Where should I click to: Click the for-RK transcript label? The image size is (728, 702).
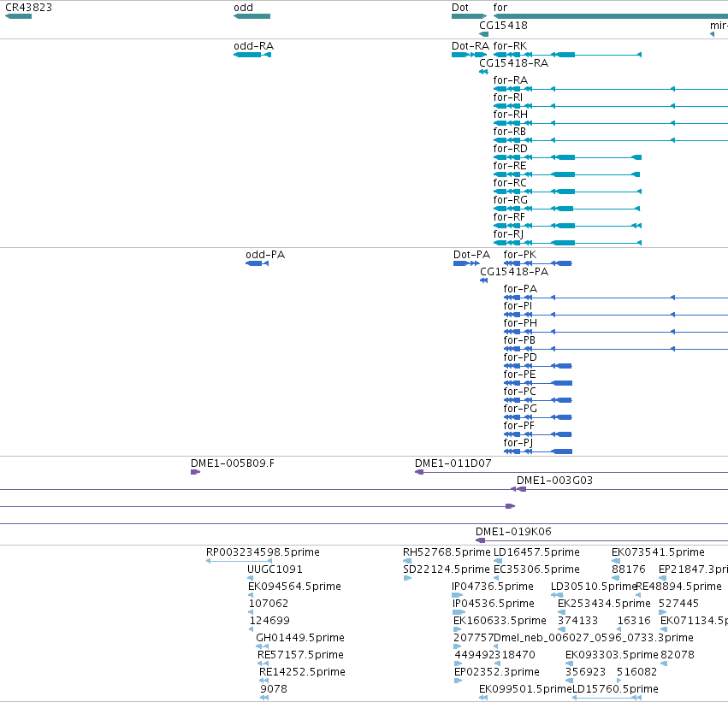click(x=510, y=46)
